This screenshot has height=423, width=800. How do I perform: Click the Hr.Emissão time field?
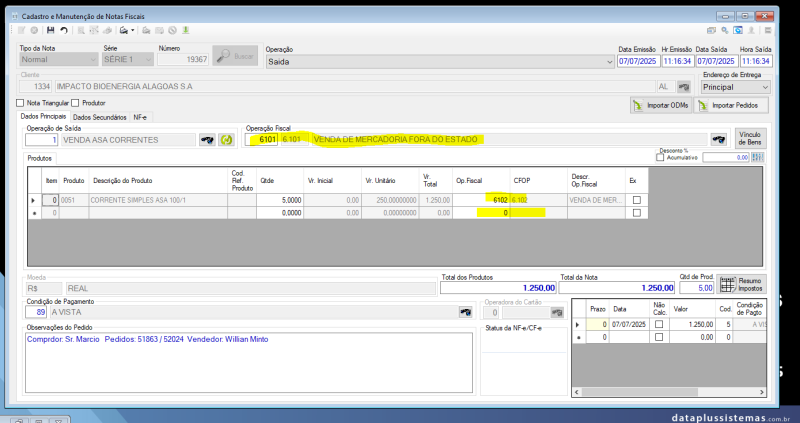pos(678,61)
